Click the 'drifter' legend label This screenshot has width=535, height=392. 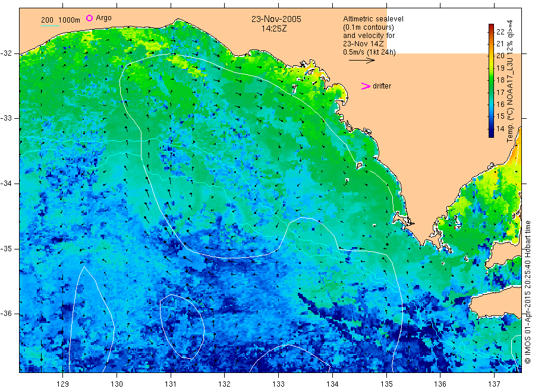[382, 86]
